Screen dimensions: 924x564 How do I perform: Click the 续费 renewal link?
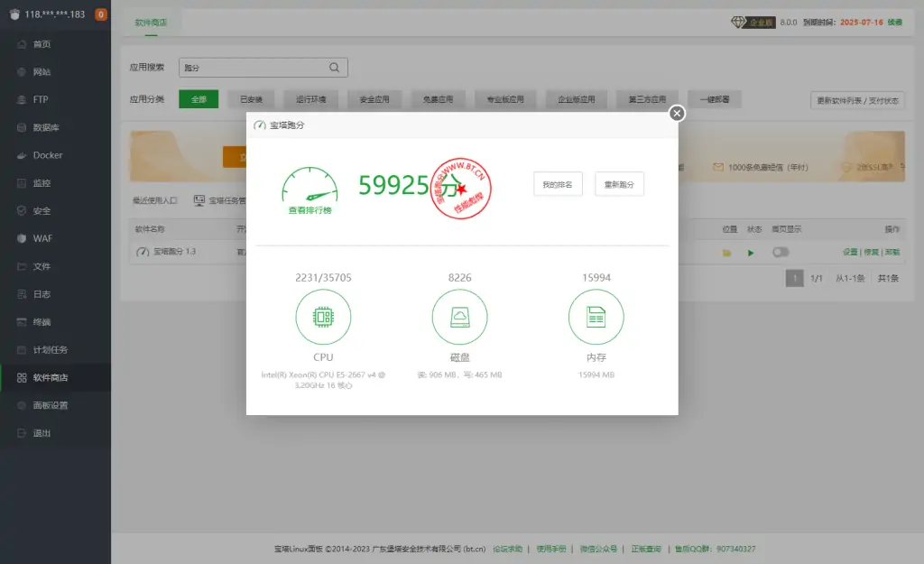[894, 22]
